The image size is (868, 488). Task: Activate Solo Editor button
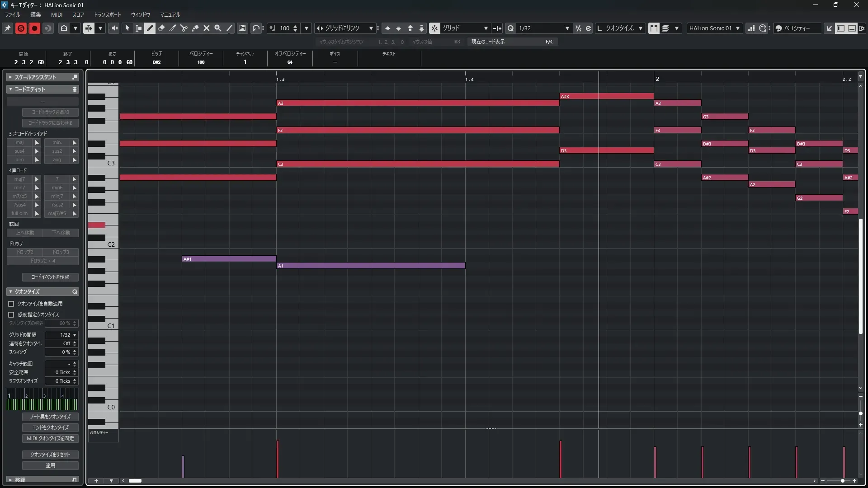coord(21,28)
